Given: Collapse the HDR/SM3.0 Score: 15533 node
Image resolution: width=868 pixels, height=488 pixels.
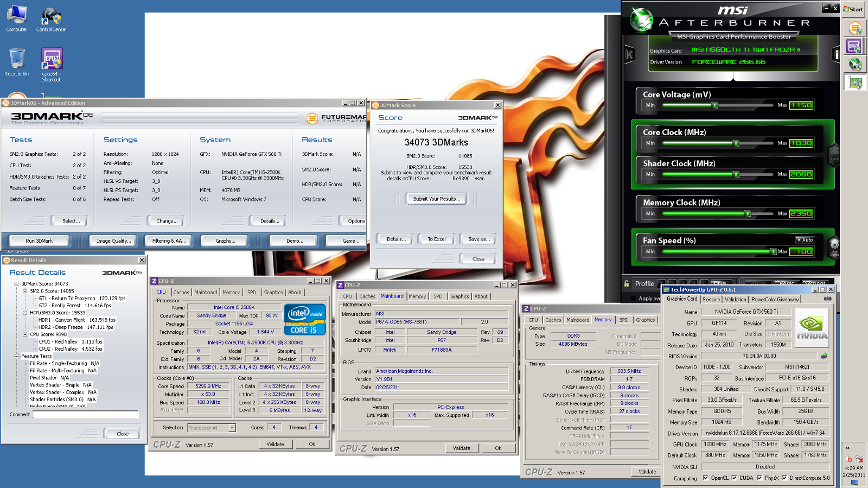Looking at the screenshot, I should click(x=25, y=313).
